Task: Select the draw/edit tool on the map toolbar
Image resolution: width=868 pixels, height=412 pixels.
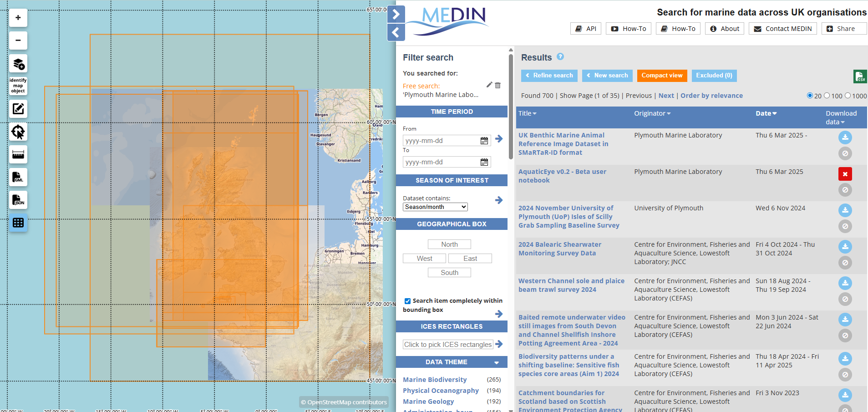Action: coord(18,109)
